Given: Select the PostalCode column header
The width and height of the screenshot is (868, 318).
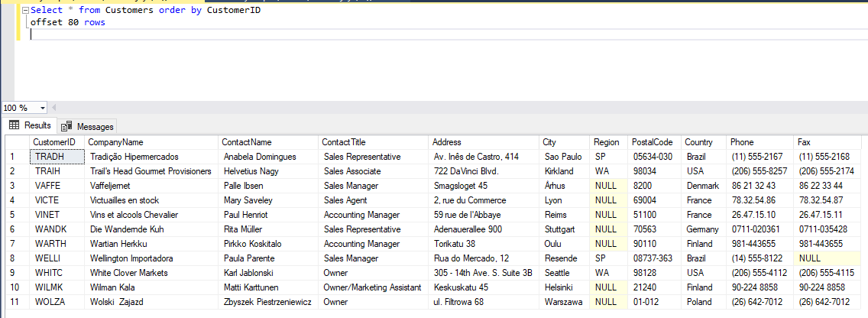Looking at the screenshot, I should [x=652, y=142].
